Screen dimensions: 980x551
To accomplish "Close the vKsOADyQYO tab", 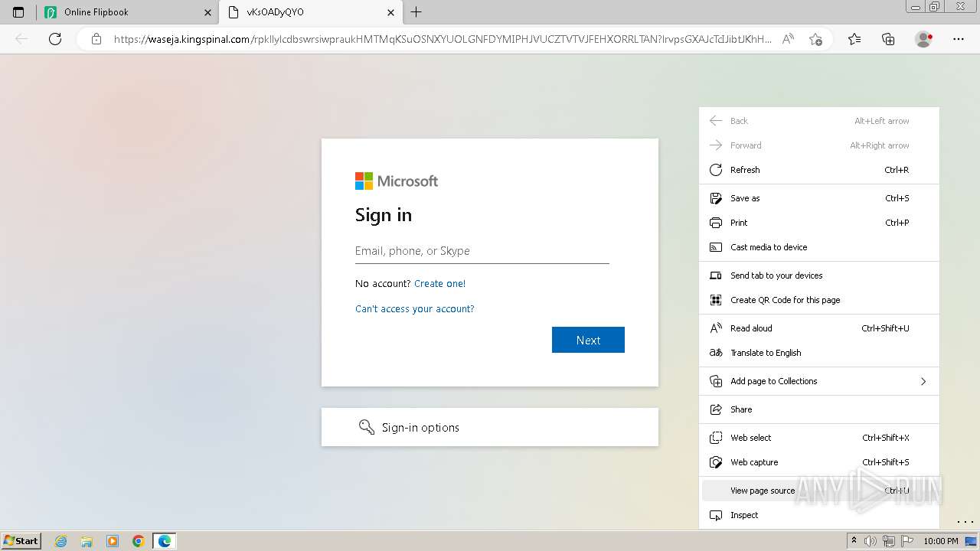I will coord(391,12).
